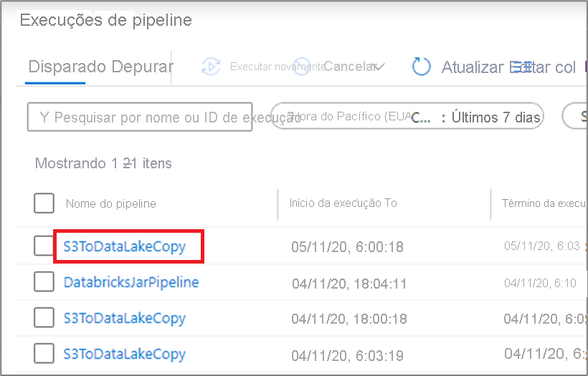Open S3ToDataLakeCopy run from 04/11/20 18:00:18
The height and width of the screenshot is (376, 588).
pyautogui.click(x=125, y=318)
